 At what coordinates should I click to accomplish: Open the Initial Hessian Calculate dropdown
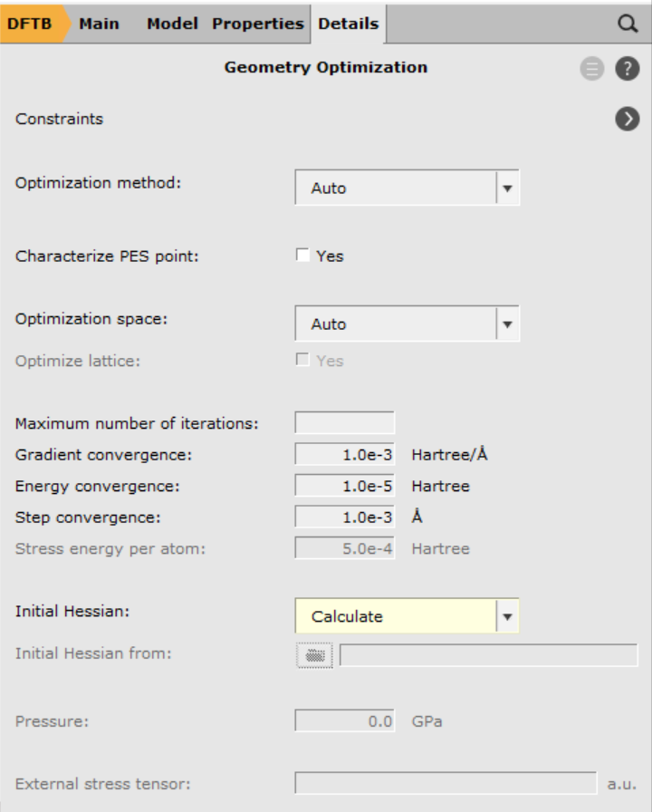407,615
